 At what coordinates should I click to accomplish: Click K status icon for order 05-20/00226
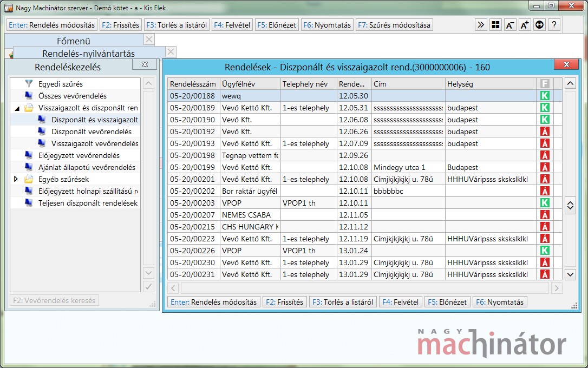coord(545,251)
